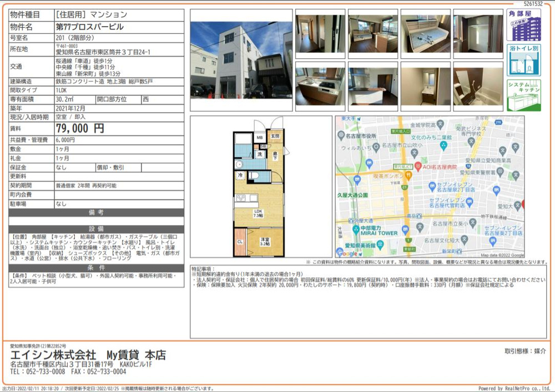Select the 西 opening direction value
Image resolution: width=555 pixels, height=392 pixels.
pos(145,99)
